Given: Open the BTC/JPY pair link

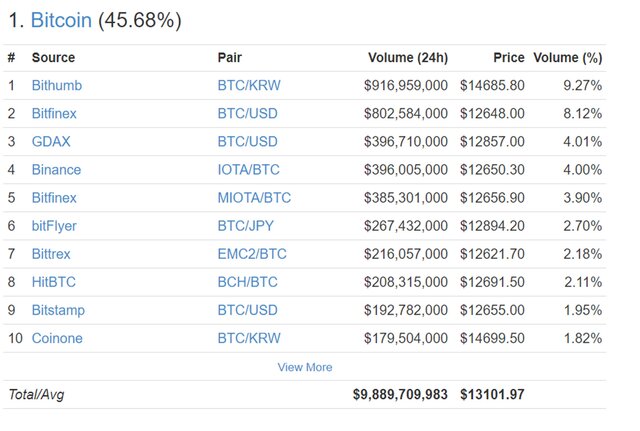Looking at the screenshot, I should [245, 226].
